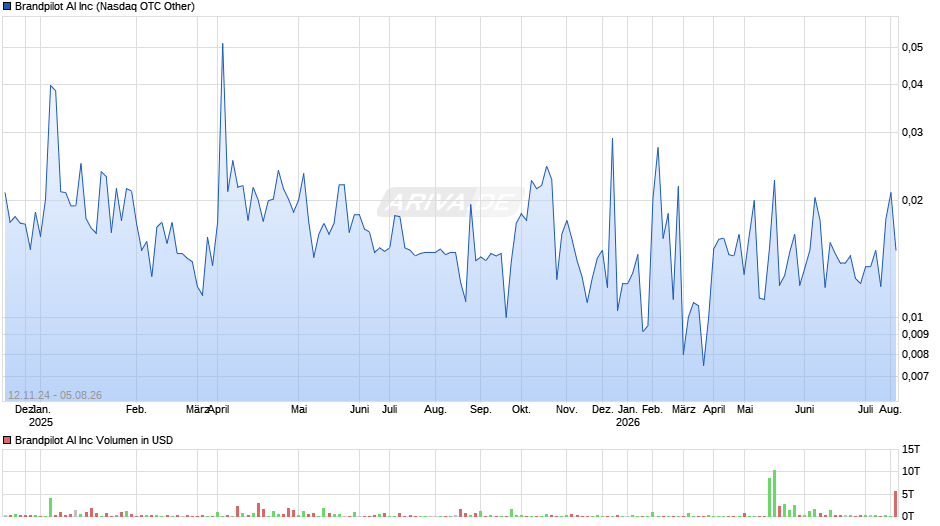Click the 0,01 price axis label

click(x=912, y=317)
